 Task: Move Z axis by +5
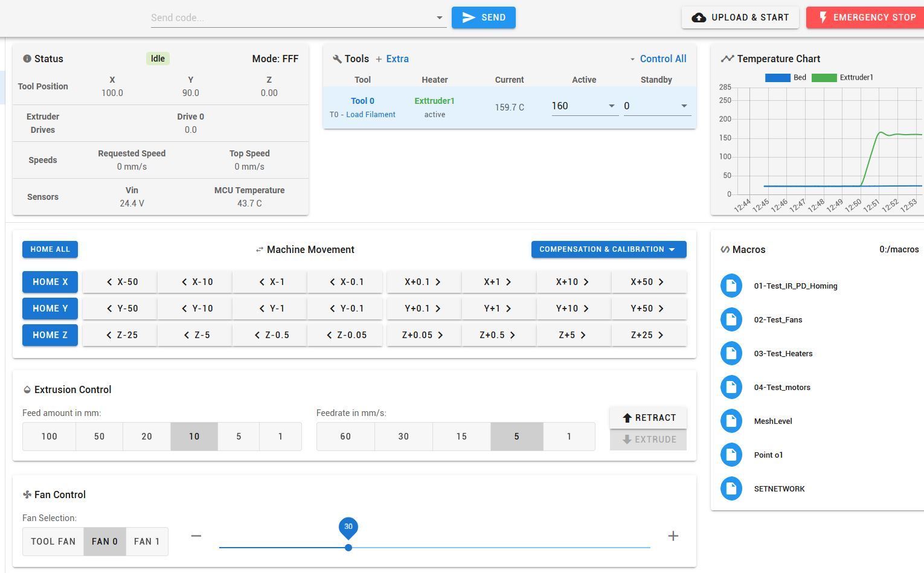(x=574, y=335)
